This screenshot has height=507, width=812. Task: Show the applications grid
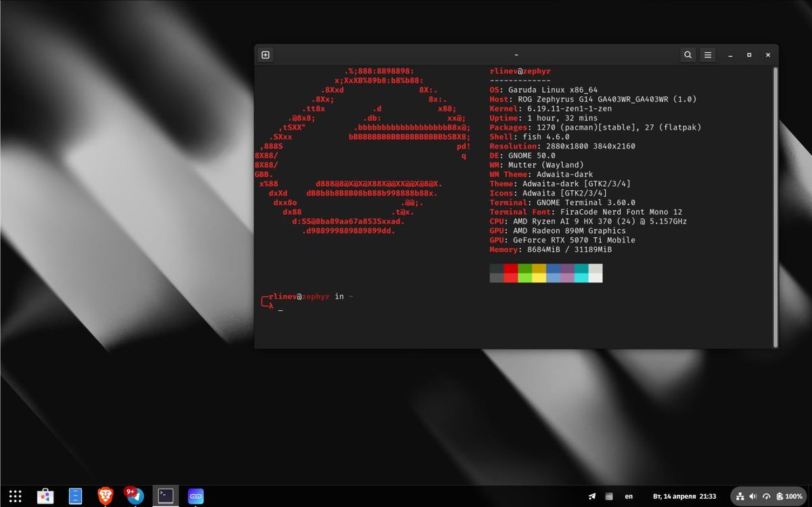pyautogui.click(x=16, y=496)
